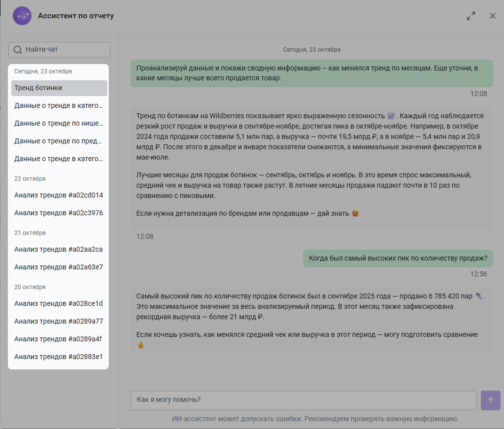Select the 'Тренд ботинки' chat
Viewport: 504px width, 429px height.
(x=59, y=88)
